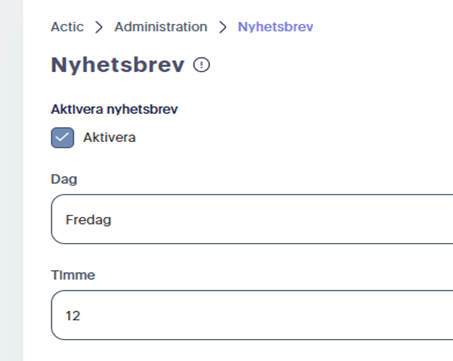
Task: Click empty area inside the Dag box
Action: click(283, 219)
